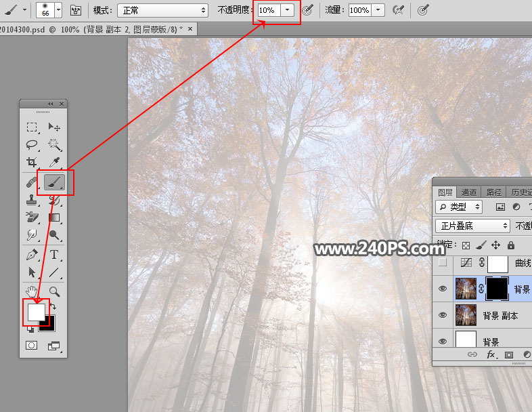Lock transparent pixels
The width and height of the screenshot is (532, 412).
(466, 245)
